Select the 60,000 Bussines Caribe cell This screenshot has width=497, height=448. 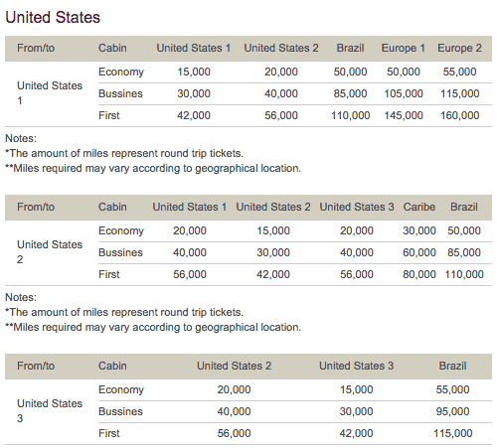[x=419, y=252]
